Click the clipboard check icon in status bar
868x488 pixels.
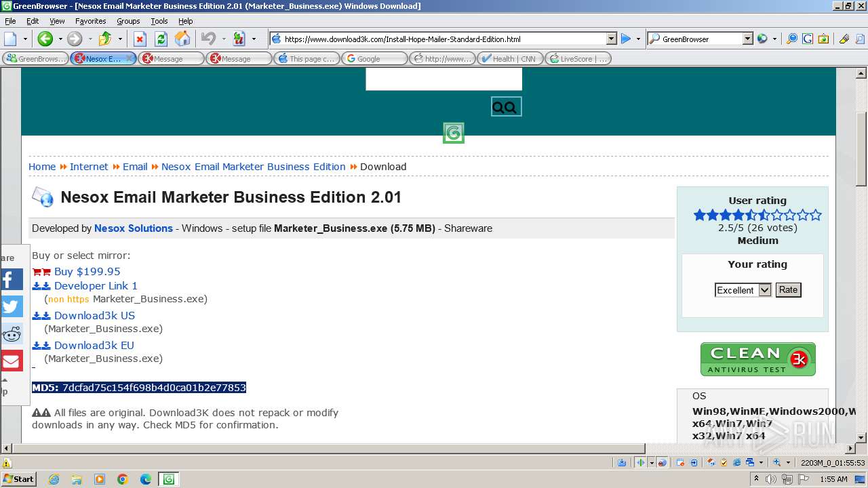click(724, 462)
